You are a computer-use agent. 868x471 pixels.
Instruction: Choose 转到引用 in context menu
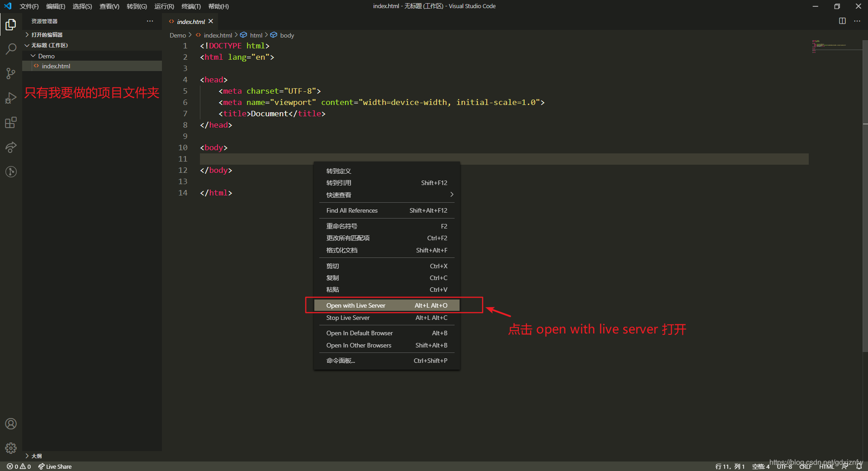click(x=387, y=183)
